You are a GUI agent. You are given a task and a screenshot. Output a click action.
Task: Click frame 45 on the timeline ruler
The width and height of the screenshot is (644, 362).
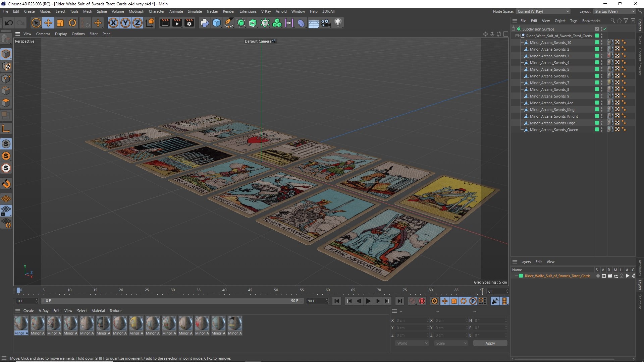click(x=250, y=290)
